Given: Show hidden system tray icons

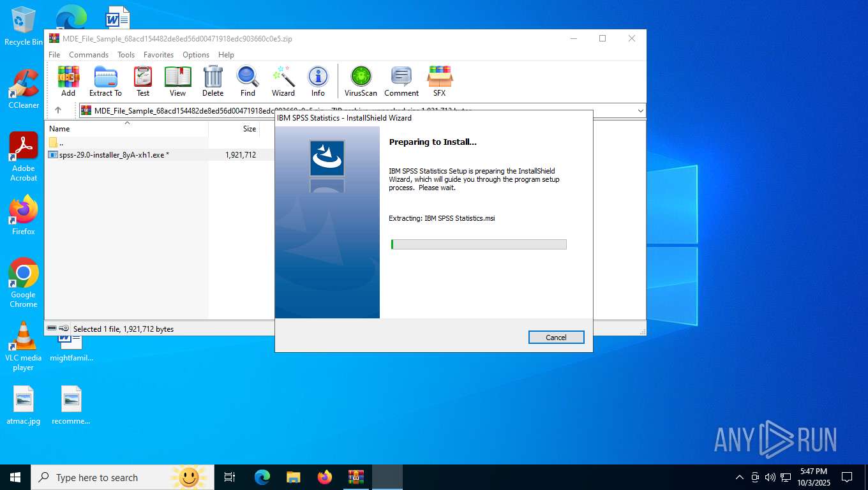Looking at the screenshot, I should [740, 477].
